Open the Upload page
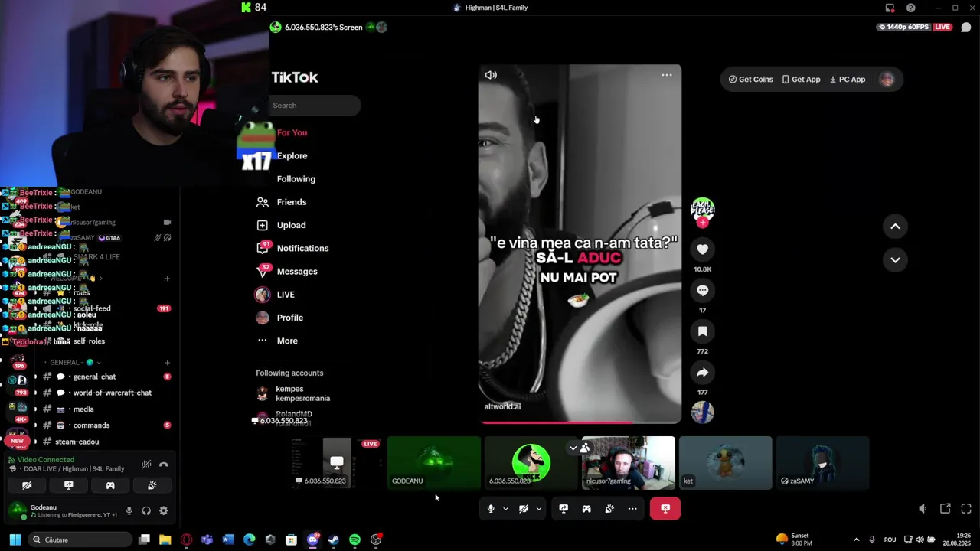Image resolution: width=980 pixels, height=551 pixels. point(281,225)
